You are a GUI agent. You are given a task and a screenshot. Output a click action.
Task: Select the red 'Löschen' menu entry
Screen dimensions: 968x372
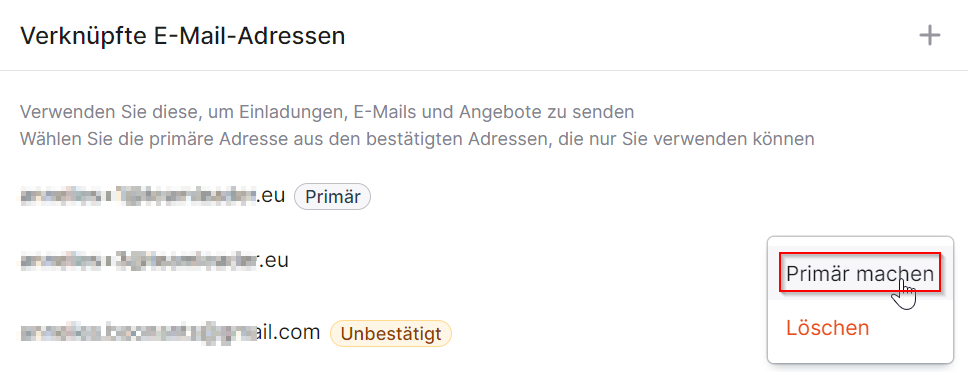coord(827,328)
